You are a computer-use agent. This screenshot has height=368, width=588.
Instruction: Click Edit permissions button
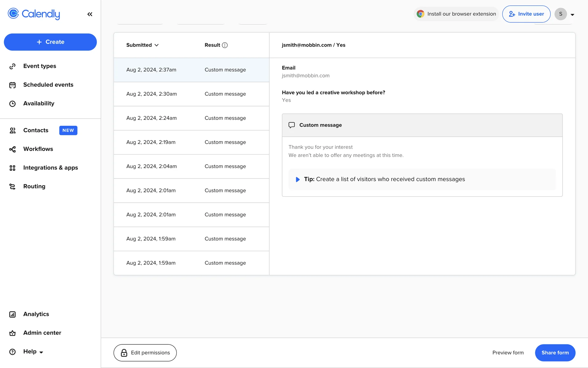click(x=145, y=353)
